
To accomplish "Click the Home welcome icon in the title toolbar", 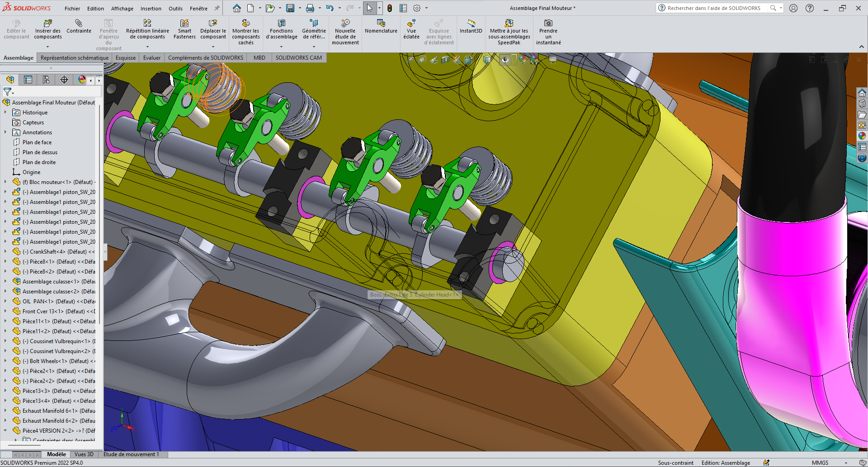I will click(236, 8).
